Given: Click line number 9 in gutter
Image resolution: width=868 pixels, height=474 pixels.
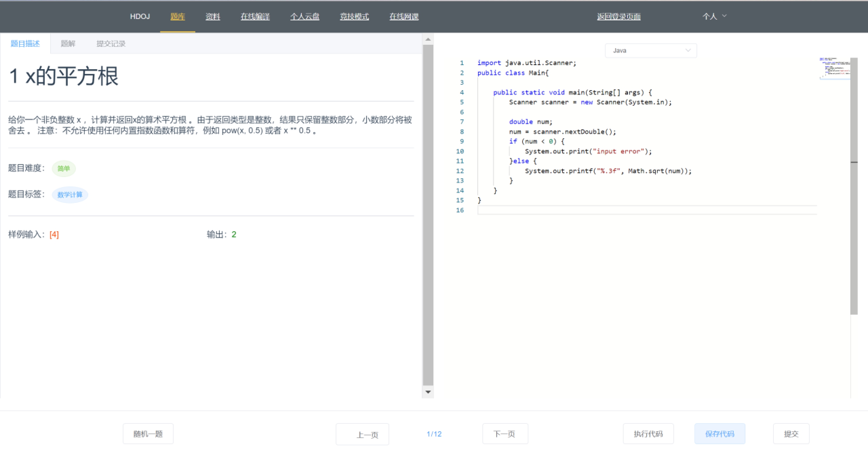Looking at the screenshot, I should coord(462,141).
